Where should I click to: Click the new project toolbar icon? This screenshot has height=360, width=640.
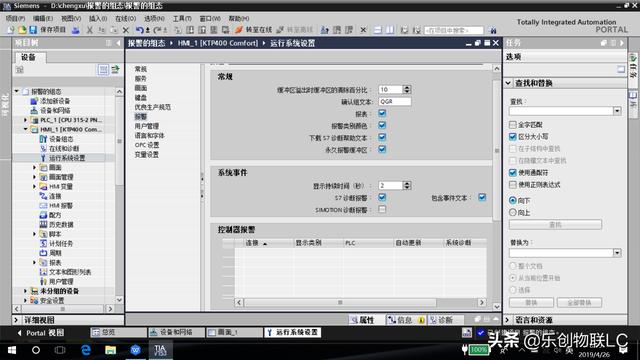(11, 30)
